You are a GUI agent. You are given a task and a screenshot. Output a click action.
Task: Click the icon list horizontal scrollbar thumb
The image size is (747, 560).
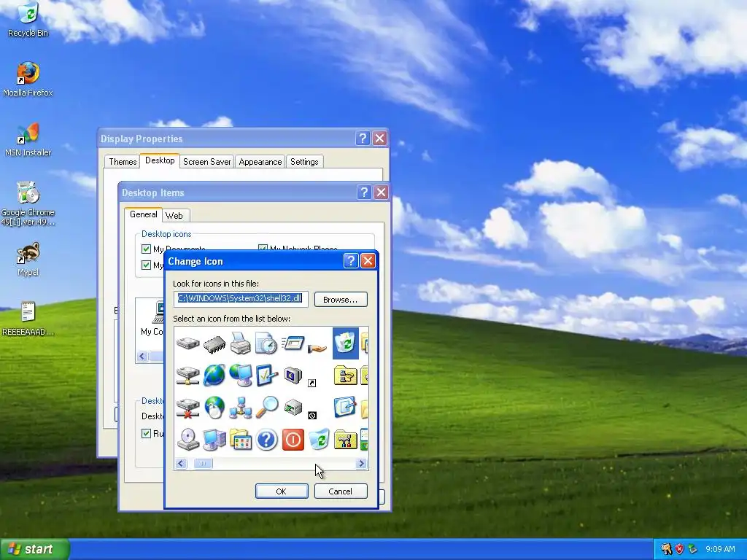pos(203,463)
